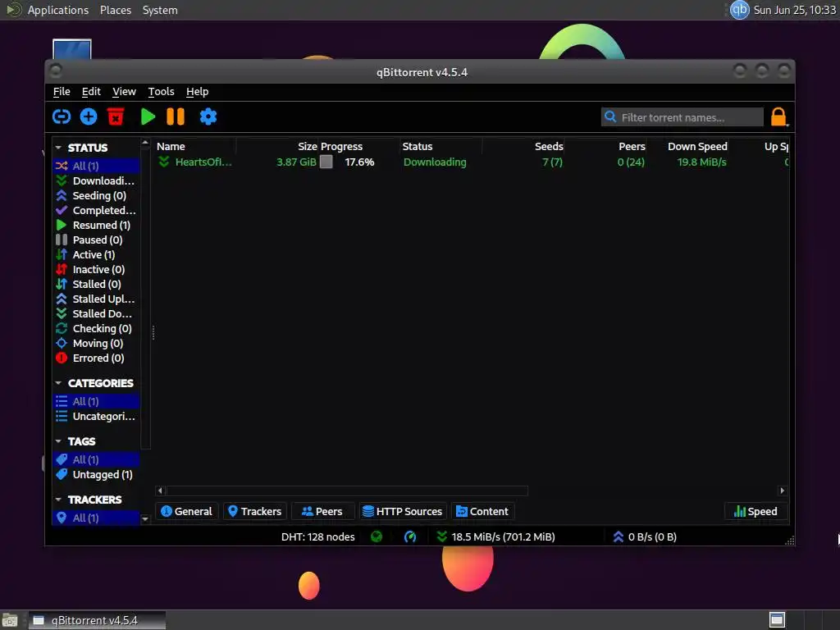Sort by the Name column header
840x630 pixels.
[x=194, y=146]
